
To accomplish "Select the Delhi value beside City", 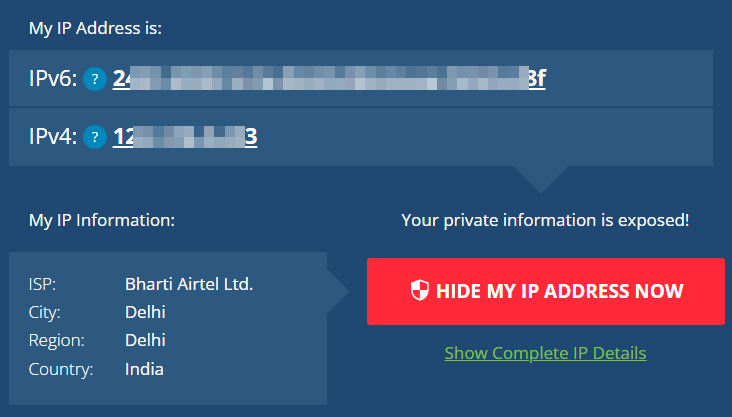I will (x=145, y=312).
